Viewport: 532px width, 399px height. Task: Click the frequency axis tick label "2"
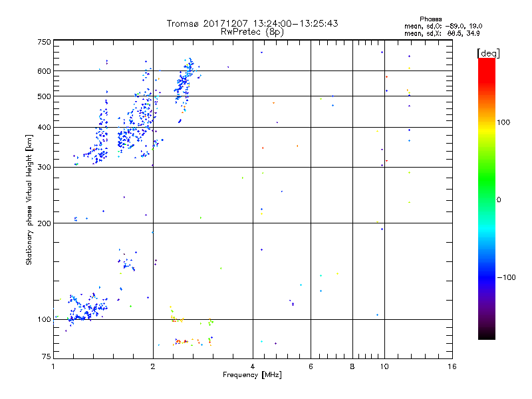(x=153, y=366)
